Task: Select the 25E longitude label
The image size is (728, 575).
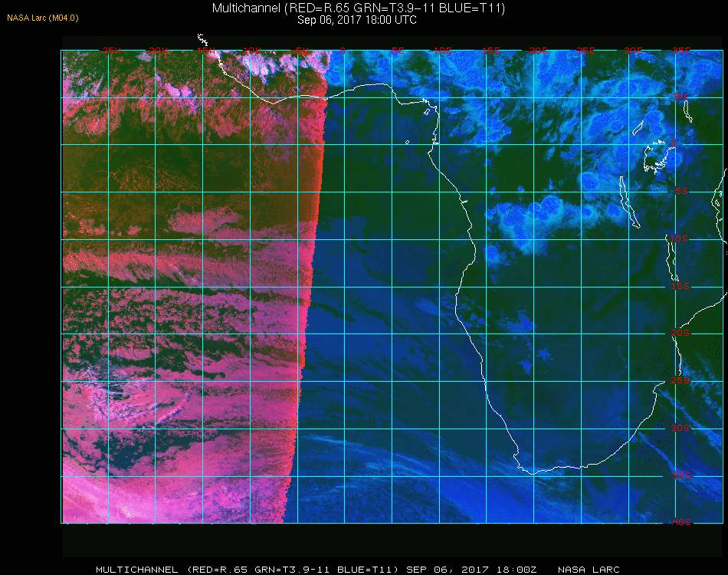Action: point(585,50)
